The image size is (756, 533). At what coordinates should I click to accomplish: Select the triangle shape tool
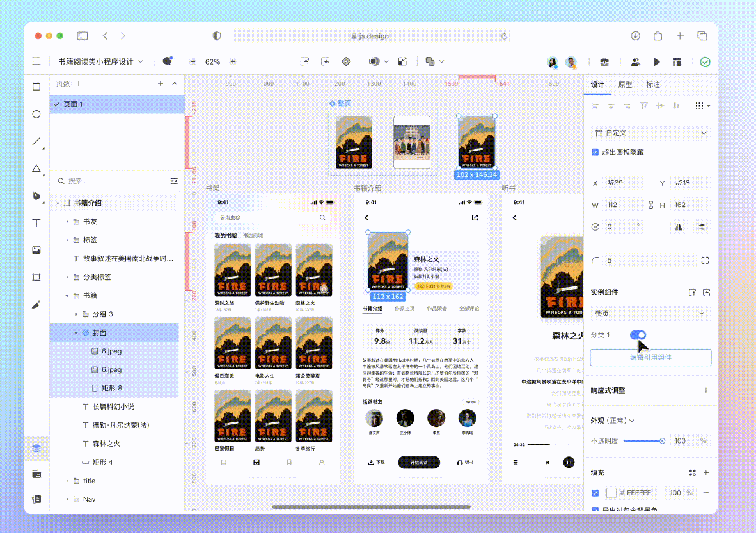tap(36, 169)
